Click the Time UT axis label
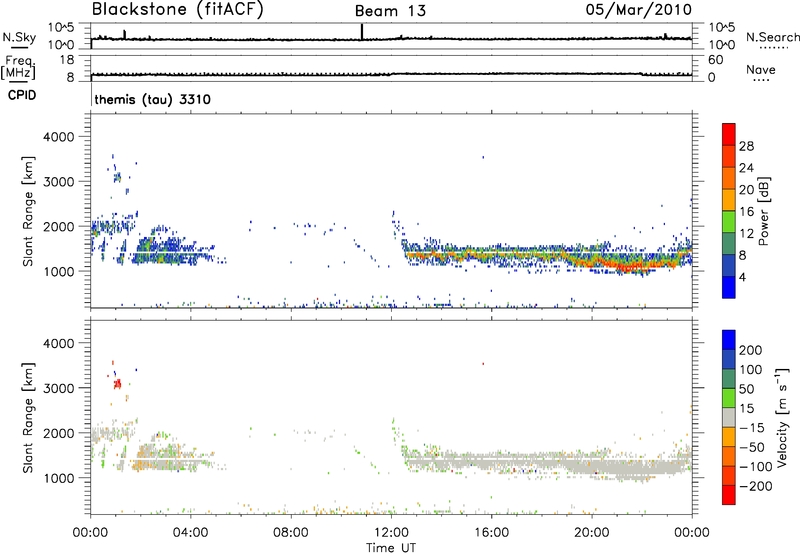Screen dimensions: 800x554 (391, 548)
